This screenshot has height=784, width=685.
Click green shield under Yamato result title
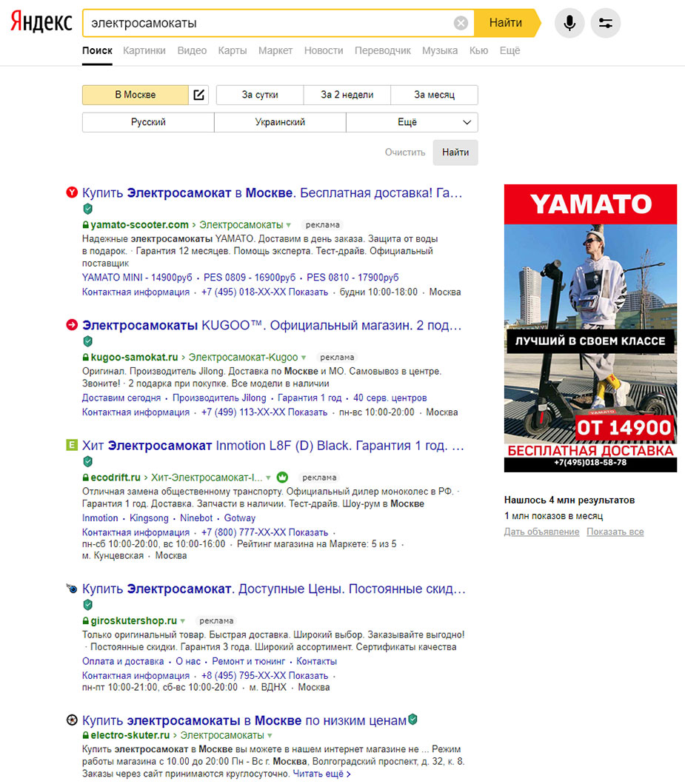[88, 209]
